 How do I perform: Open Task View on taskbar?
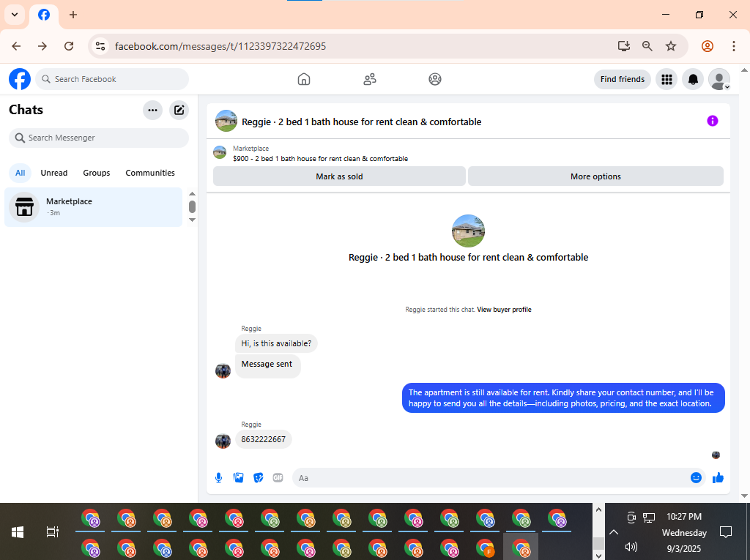point(52,532)
